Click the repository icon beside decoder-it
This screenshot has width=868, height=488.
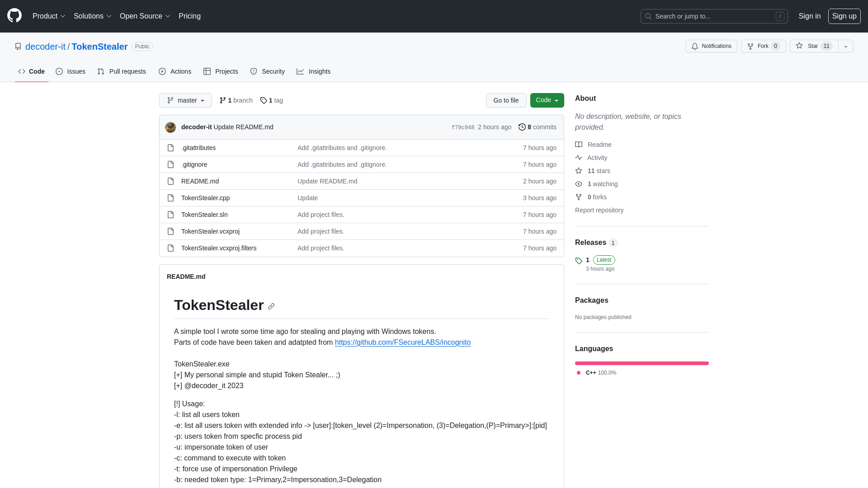click(x=18, y=47)
